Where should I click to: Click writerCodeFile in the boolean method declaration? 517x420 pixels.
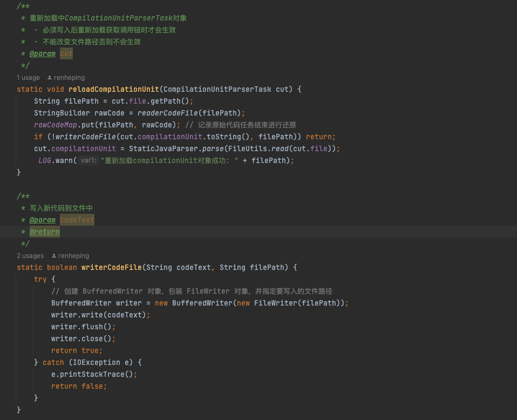click(112, 268)
